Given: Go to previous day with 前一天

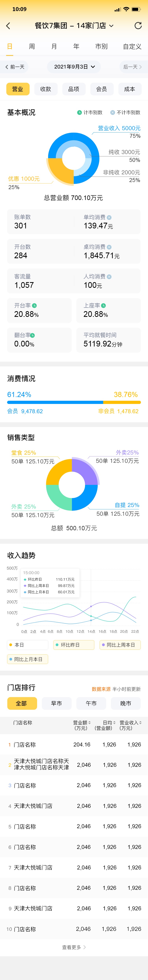Looking at the screenshot, I should [15, 67].
